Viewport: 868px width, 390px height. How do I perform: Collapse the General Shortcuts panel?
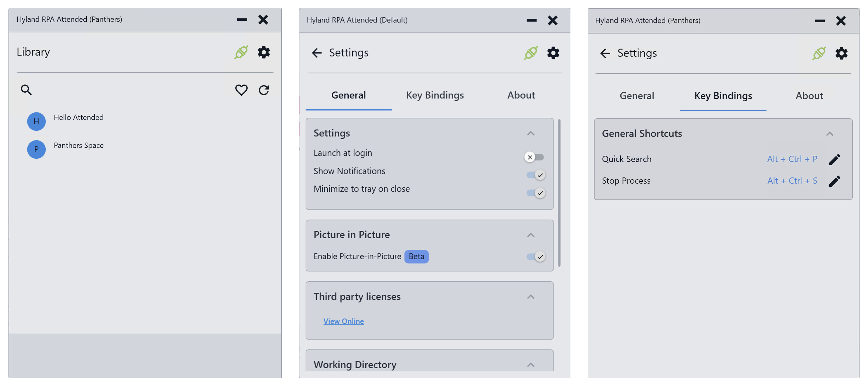click(x=830, y=134)
